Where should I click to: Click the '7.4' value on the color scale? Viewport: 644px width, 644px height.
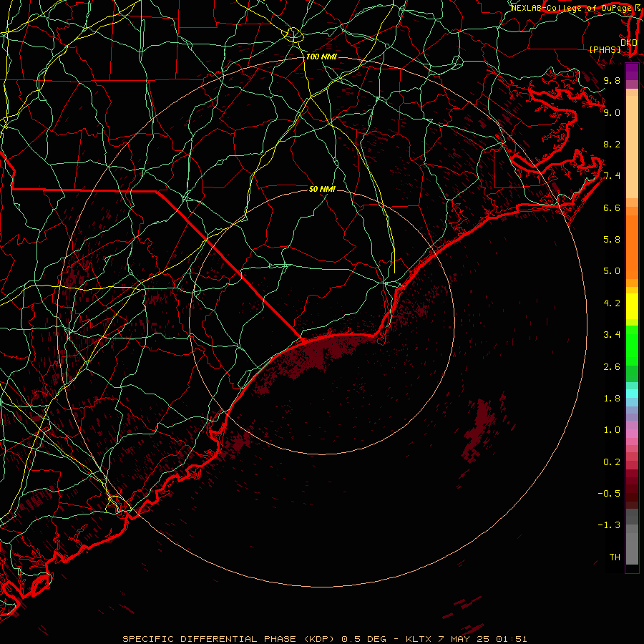point(612,176)
